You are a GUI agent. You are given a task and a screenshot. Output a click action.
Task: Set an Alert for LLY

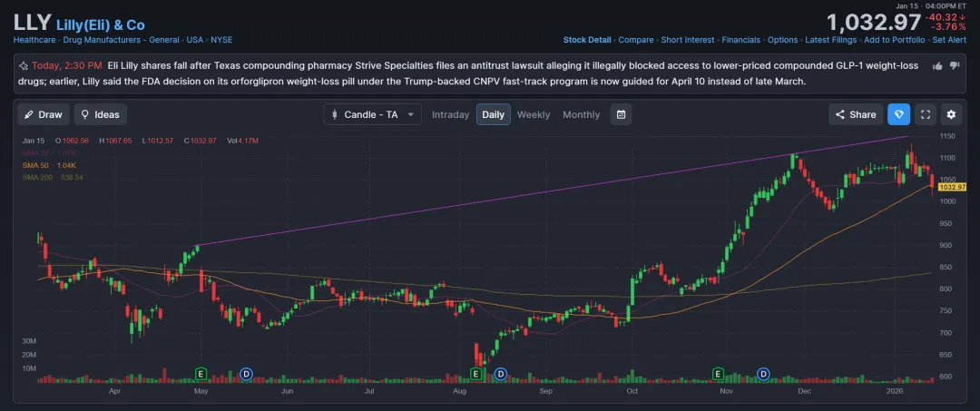click(x=949, y=40)
